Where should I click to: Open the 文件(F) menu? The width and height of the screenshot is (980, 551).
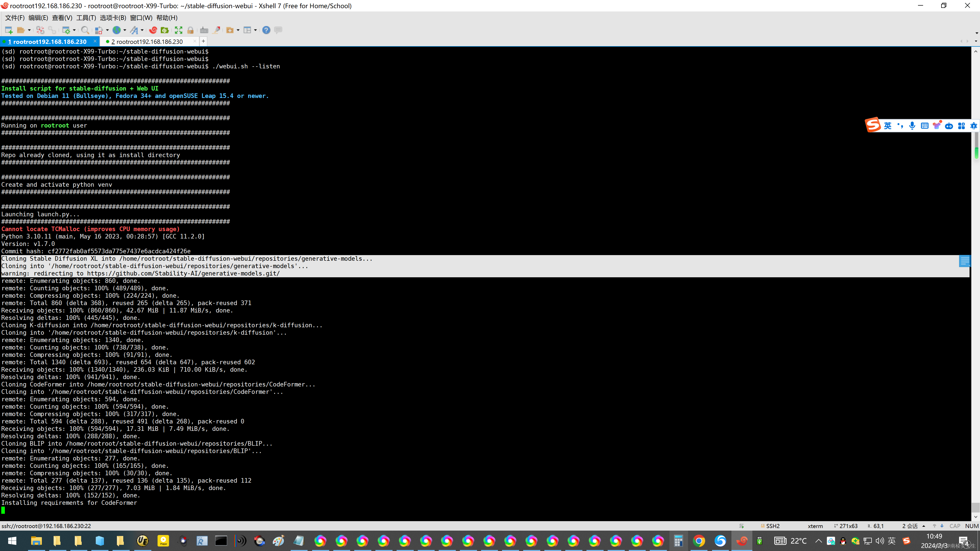[x=15, y=18]
